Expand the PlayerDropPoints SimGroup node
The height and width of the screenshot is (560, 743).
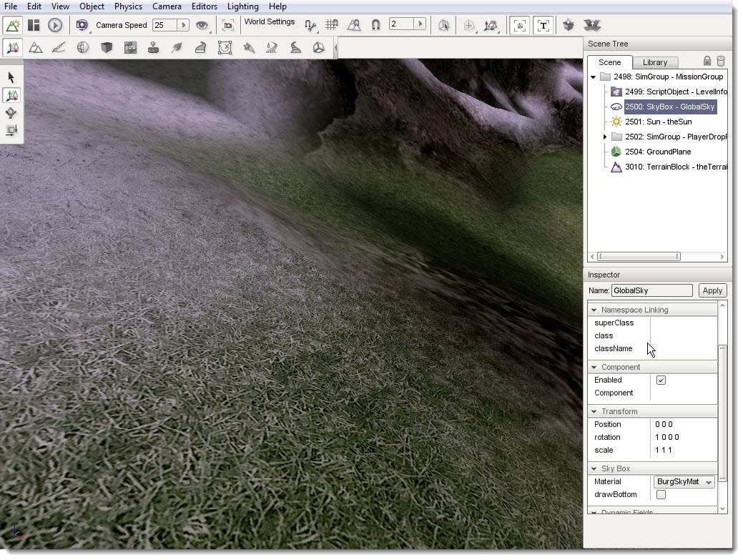point(605,137)
